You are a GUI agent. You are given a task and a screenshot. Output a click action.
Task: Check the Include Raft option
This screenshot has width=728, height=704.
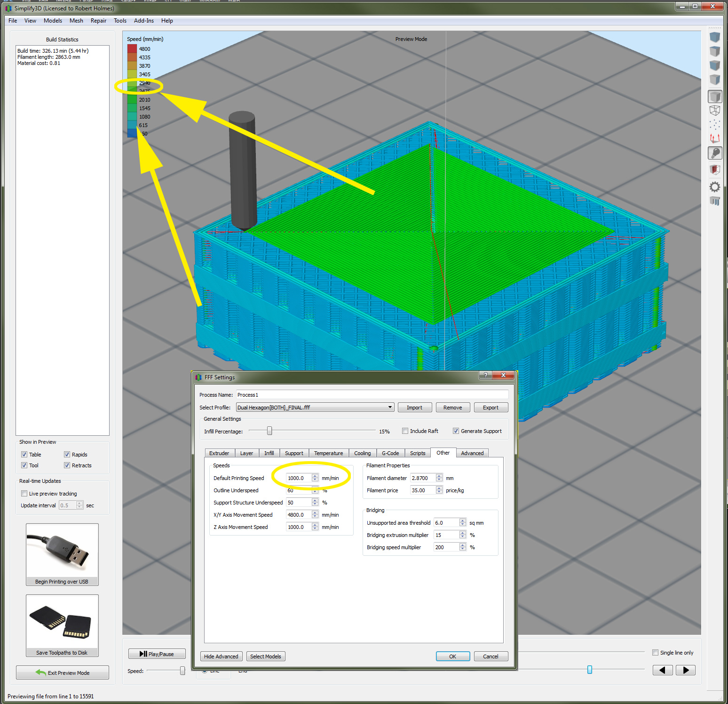pos(405,431)
